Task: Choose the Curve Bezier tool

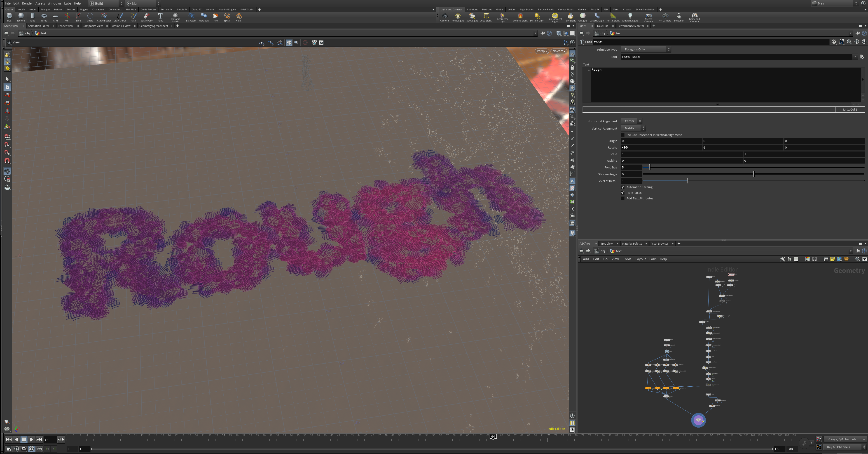Action: coord(104,17)
